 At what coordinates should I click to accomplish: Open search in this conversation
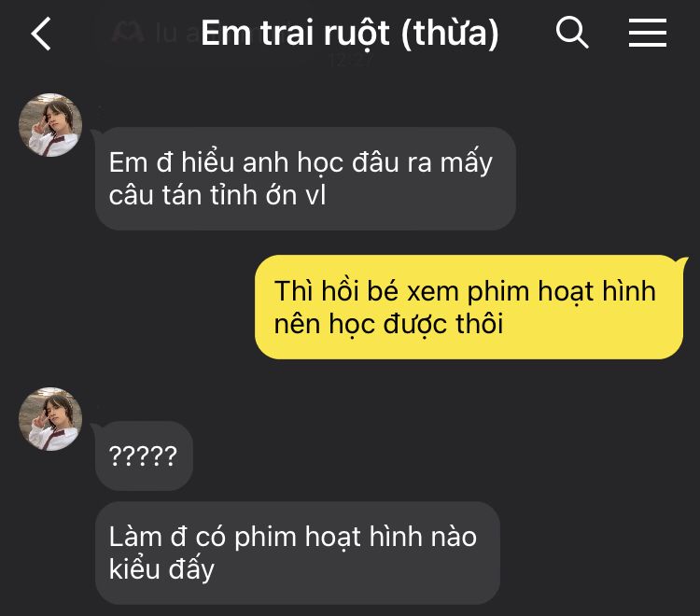click(x=572, y=33)
